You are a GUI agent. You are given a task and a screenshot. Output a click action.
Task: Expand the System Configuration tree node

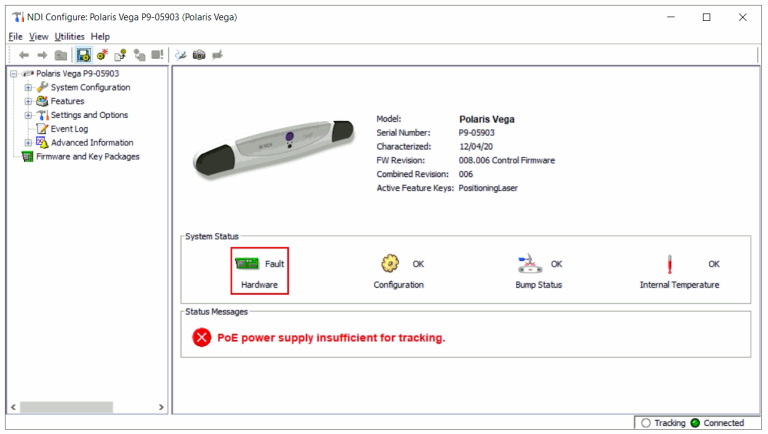coord(28,88)
